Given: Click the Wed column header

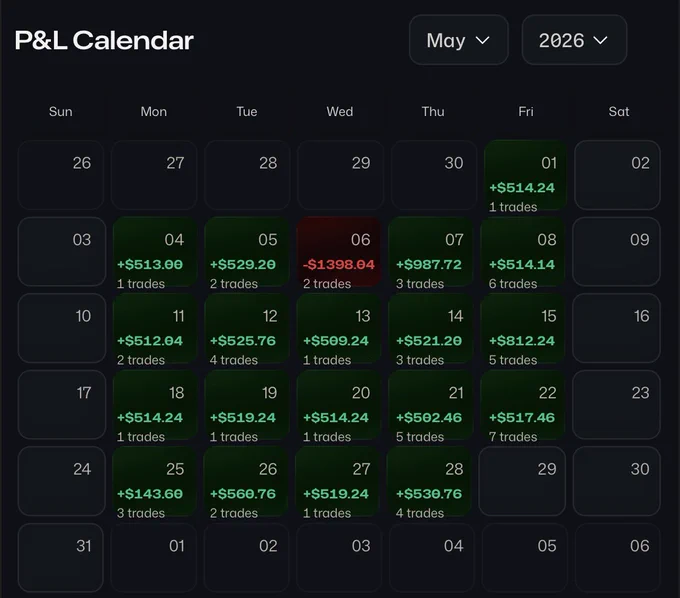Looking at the screenshot, I should point(340,111).
